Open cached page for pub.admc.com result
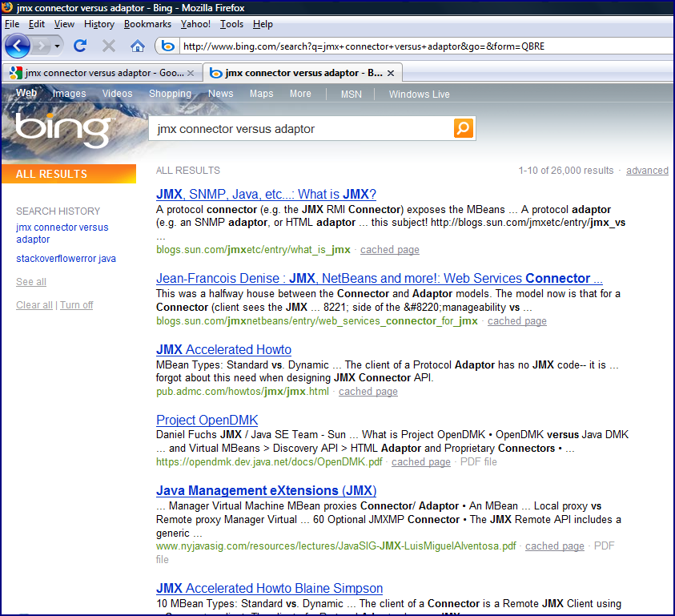 pos(368,392)
